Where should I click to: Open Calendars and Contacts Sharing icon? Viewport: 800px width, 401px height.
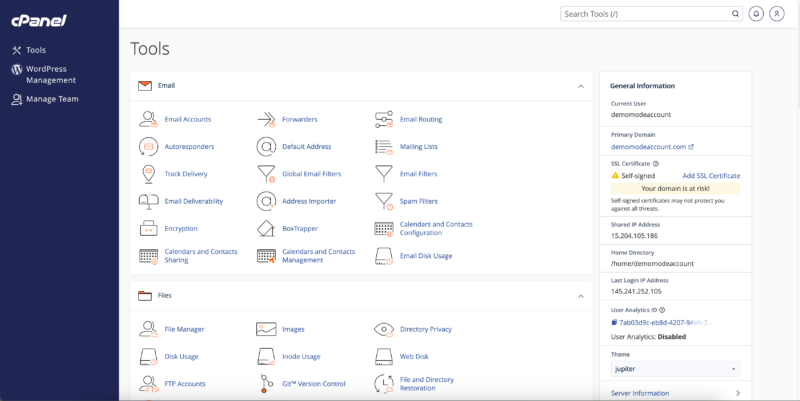pos(148,256)
